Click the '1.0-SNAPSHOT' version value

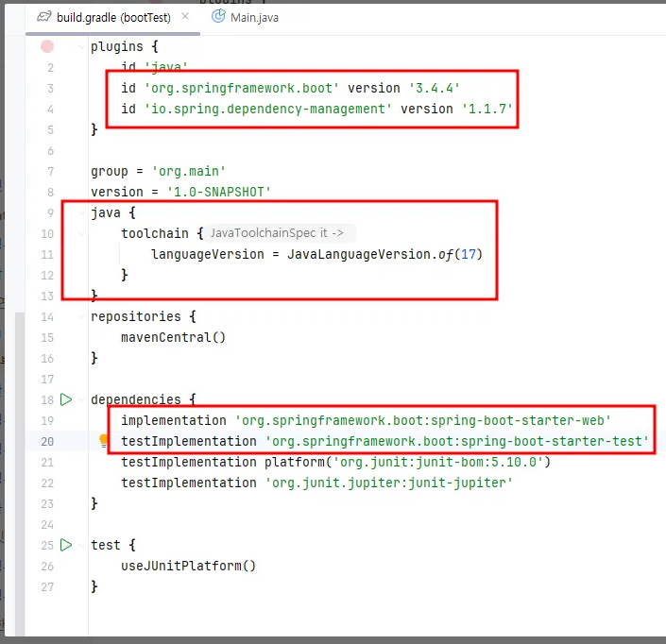219,192
